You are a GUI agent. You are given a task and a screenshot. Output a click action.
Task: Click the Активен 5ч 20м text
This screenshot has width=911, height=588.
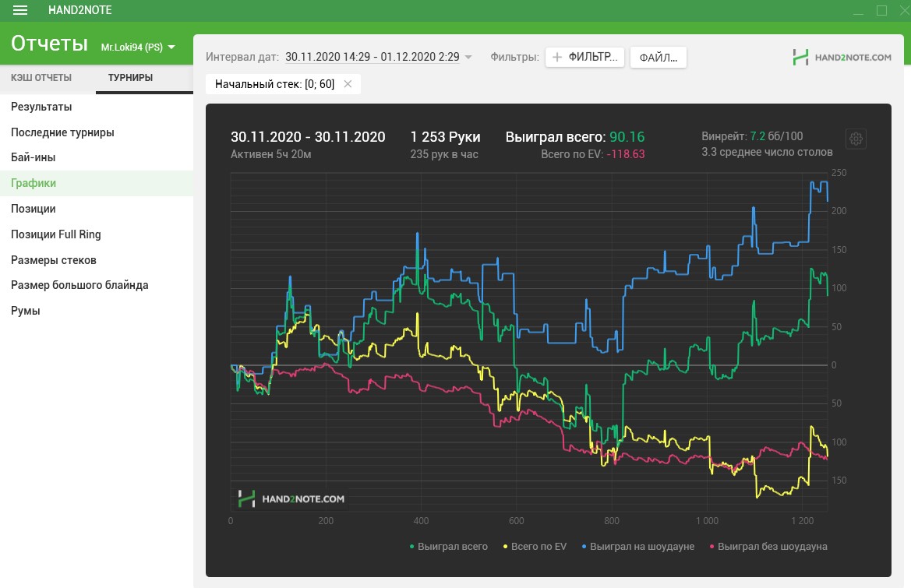click(x=270, y=154)
